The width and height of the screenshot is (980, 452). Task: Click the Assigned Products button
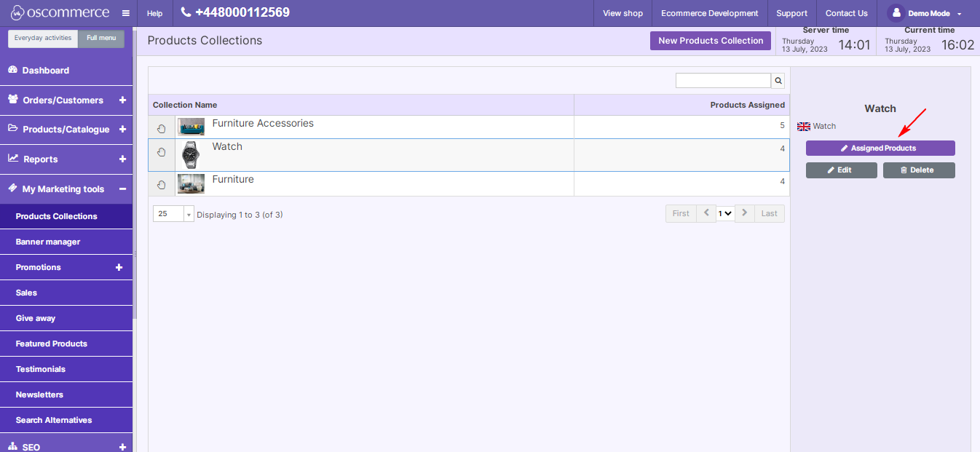click(x=880, y=148)
